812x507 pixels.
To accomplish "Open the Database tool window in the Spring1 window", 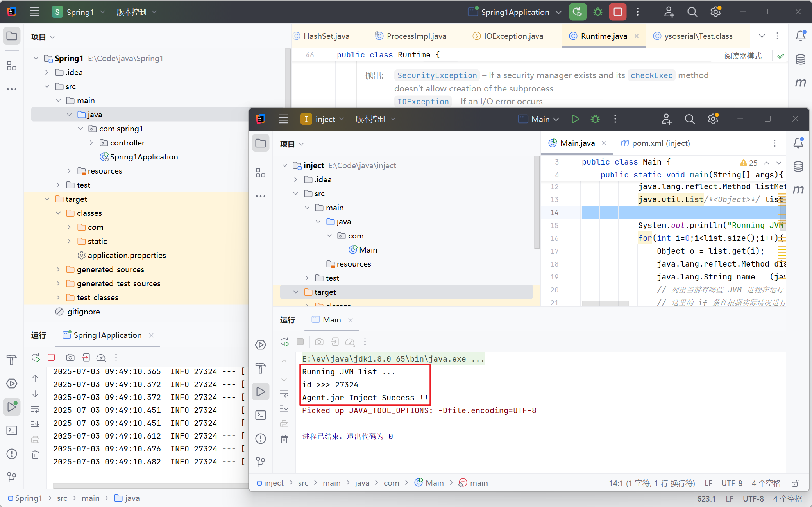I will click(800, 59).
